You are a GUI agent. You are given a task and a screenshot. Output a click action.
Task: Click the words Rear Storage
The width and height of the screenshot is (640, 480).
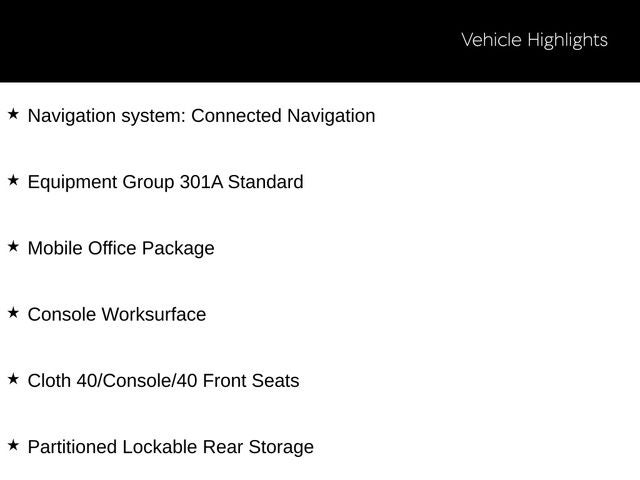pos(258,447)
